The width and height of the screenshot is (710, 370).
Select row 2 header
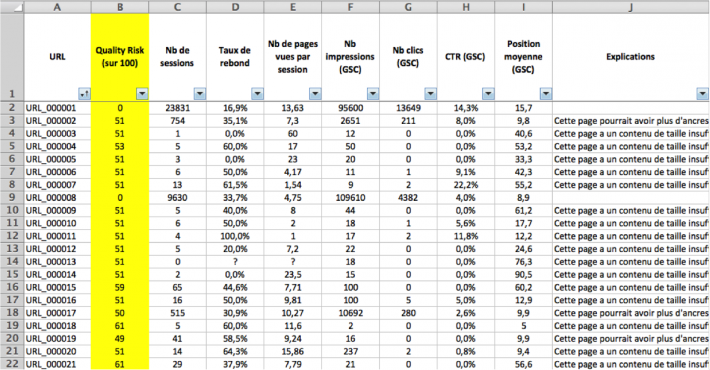coord(12,108)
